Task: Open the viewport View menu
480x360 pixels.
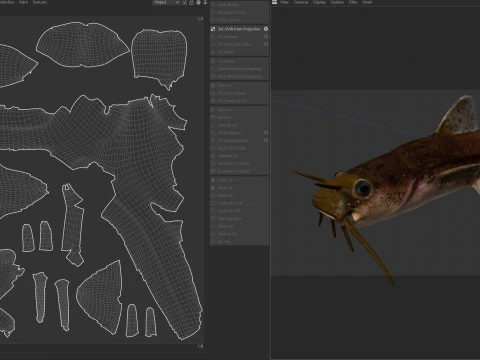Action: tap(284, 2)
